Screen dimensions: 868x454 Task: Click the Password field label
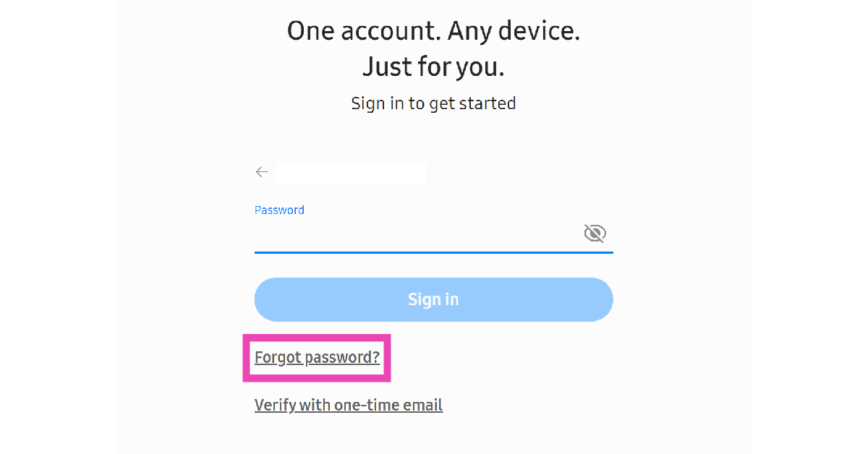click(279, 210)
